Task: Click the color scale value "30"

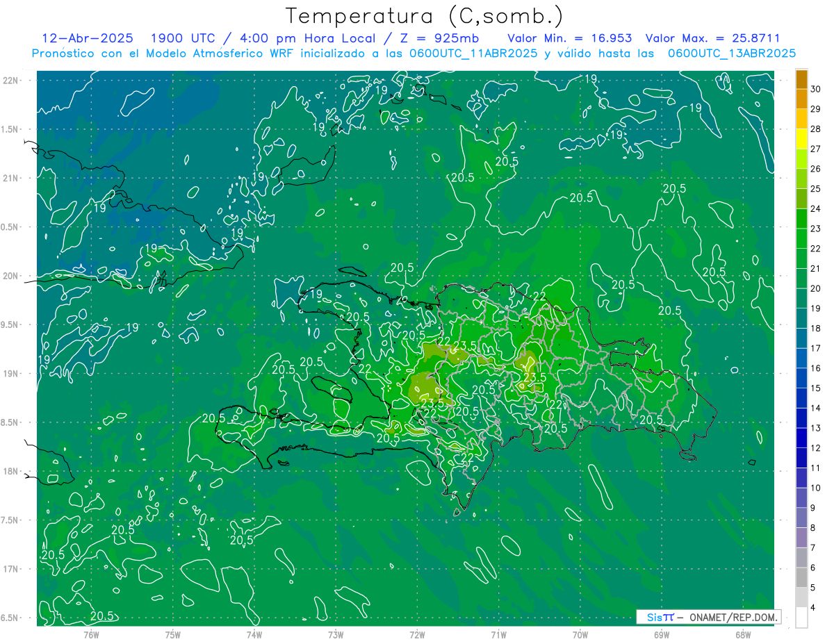Action: 816,89
